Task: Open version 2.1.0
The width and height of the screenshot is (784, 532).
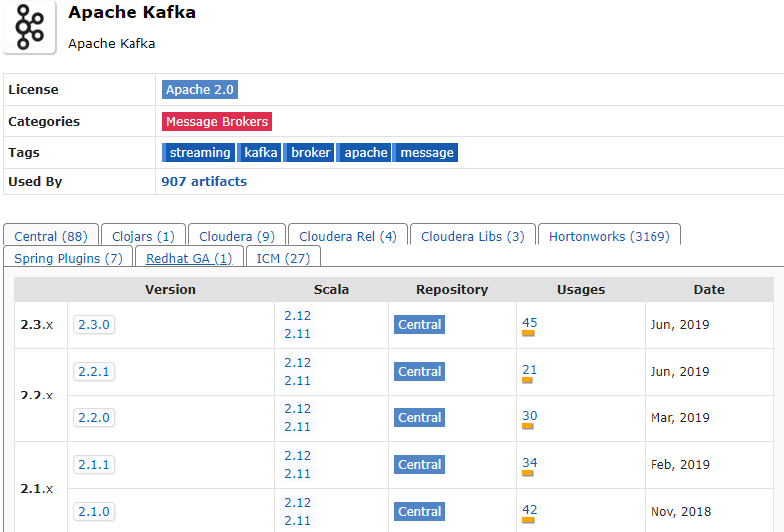Action: (x=94, y=512)
